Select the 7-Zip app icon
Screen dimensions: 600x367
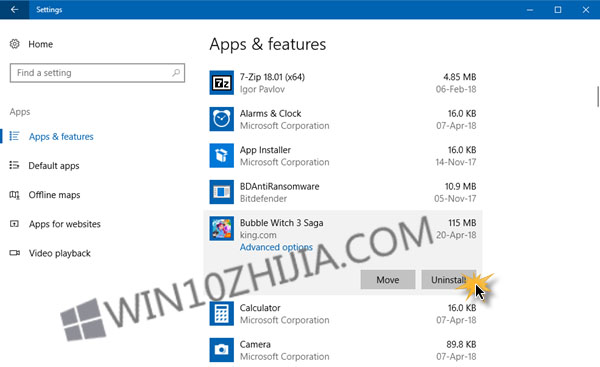click(x=222, y=83)
